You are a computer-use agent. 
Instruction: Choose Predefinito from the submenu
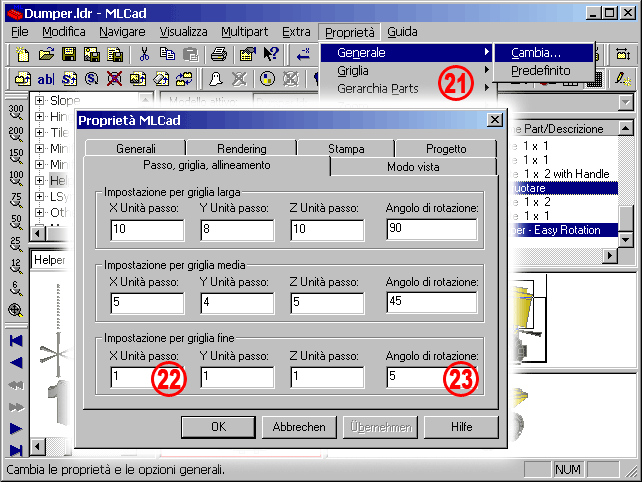click(x=544, y=70)
